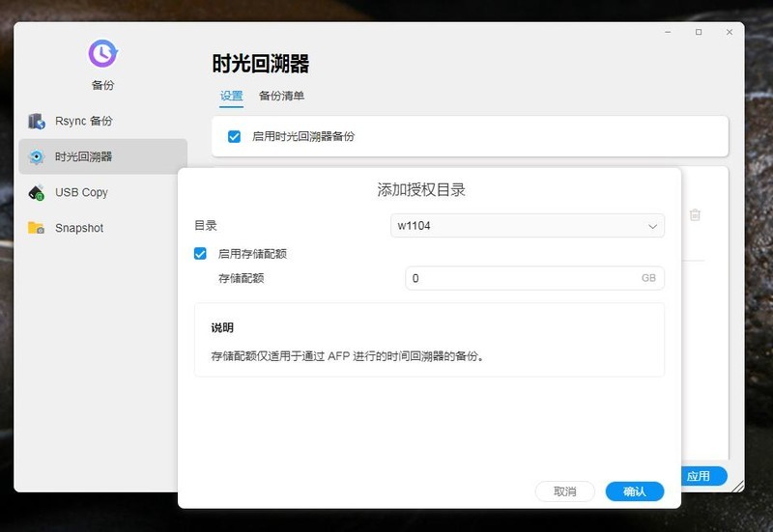The width and height of the screenshot is (773, 532).
Task: Open the Rsync 备份 sidebar icon
Action: tap(37, 121)
